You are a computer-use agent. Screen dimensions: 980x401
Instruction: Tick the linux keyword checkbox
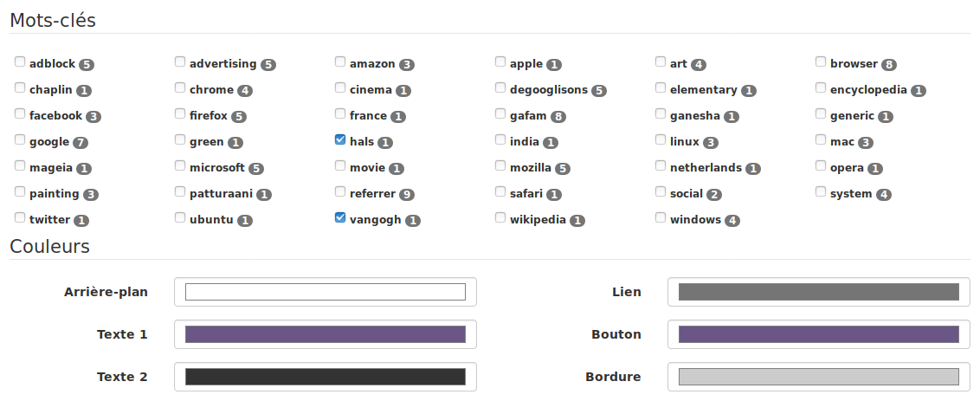661,139
